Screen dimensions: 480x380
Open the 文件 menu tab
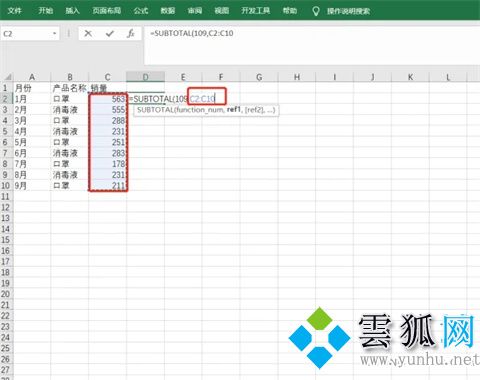[x=15, y=11]
